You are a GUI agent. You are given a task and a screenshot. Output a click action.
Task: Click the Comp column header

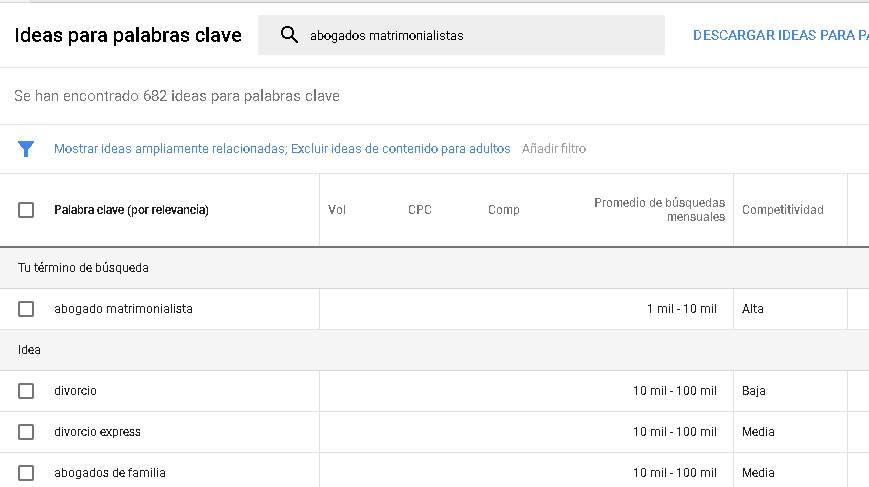pos(503,210)
